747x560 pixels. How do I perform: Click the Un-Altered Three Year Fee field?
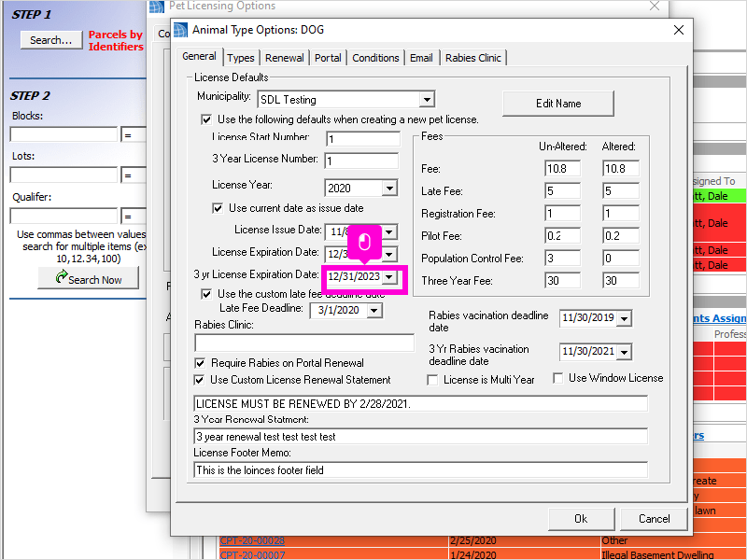pos(563,281)
